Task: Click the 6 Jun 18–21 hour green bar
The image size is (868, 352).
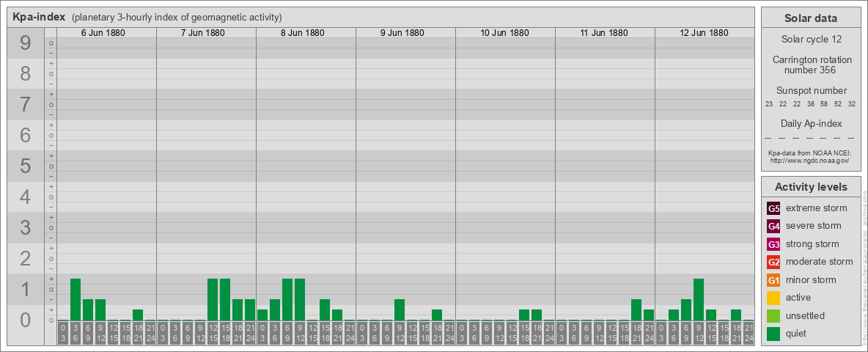Action: click(138, 315)
